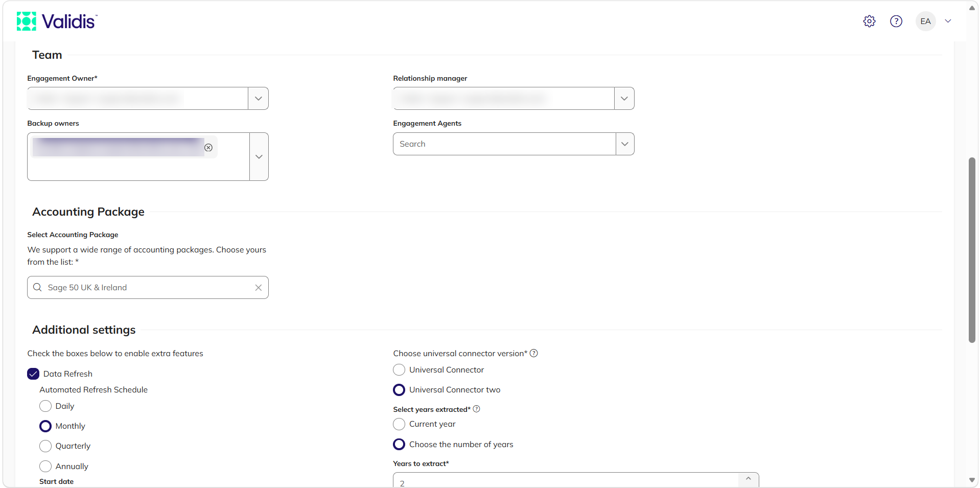The width and height of the screenshot is (980, 488).
Task: Select the Daily refresh schedule
Action: [45, 406]
